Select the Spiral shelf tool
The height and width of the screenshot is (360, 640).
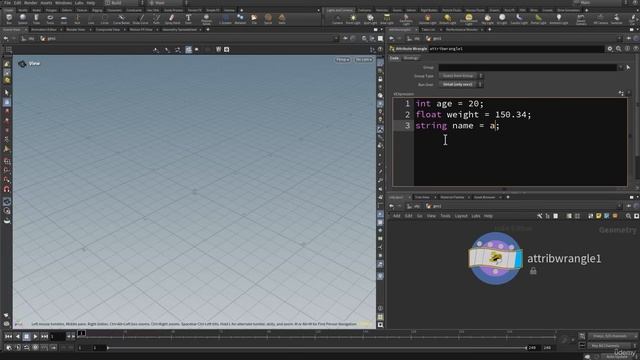tap(268, 19)
